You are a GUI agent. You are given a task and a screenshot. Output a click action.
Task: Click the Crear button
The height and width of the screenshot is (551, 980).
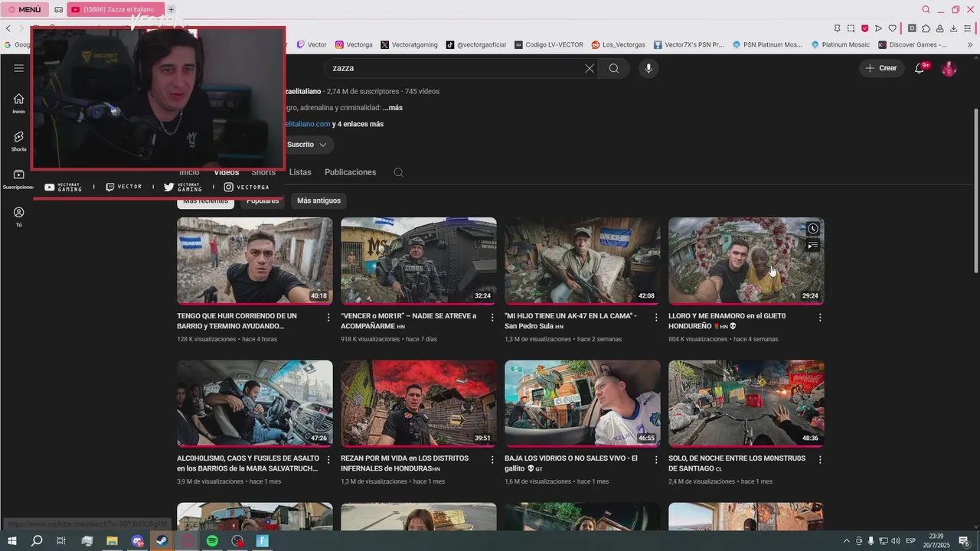click(x=880, y=68)
